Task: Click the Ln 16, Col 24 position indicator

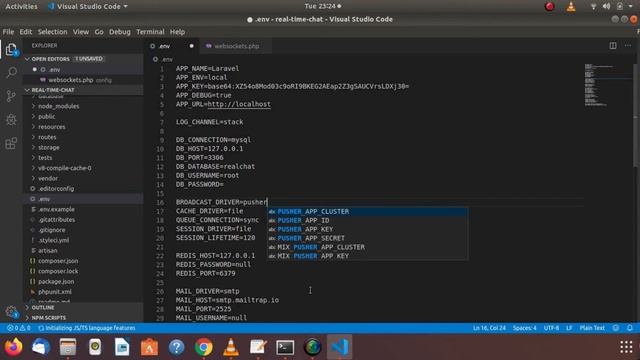Action: [489, 328]
